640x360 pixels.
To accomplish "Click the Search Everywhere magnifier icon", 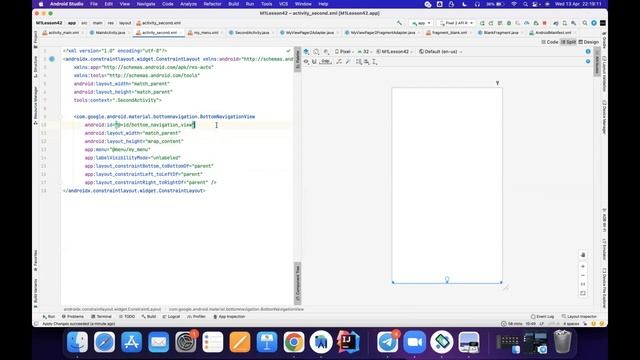I will [584, 23].
